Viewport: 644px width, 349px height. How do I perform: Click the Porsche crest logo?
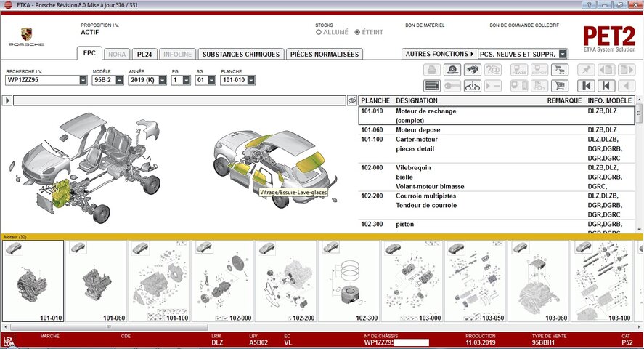click(27, 34)
